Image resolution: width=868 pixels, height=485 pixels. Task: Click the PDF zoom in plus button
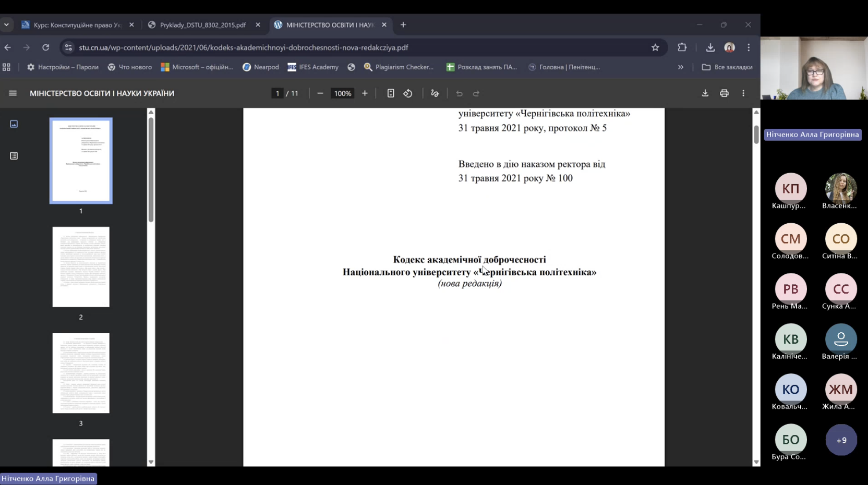pyautogui.click(x=365, y=93)
